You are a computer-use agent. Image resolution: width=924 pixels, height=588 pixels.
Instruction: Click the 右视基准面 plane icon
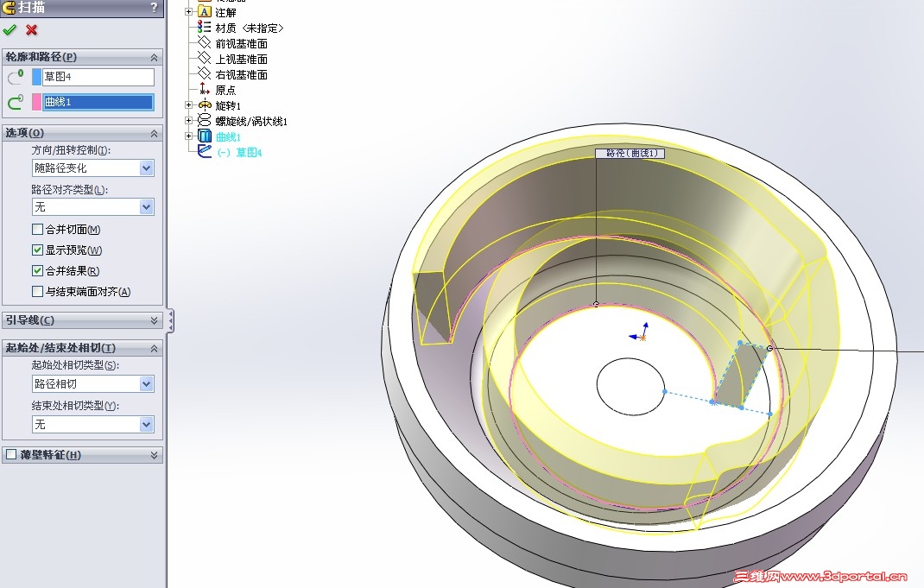pyautogui.click(x=204, y=73)
